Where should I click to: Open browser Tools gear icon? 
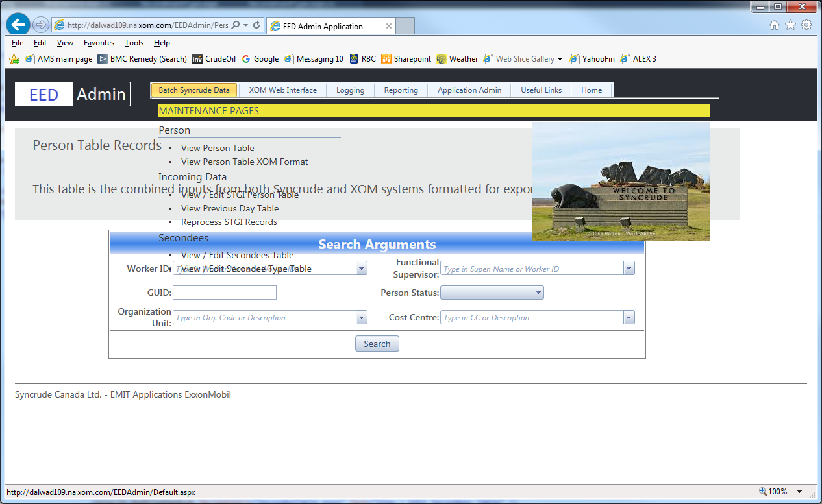806,25
